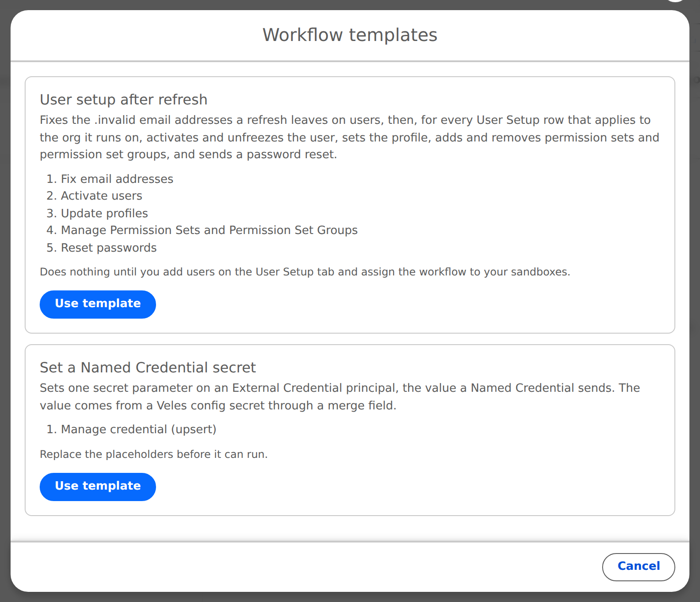The width and height of the screenshot is (700, 602).
Task: Click the 'Update profiles' step
Action: [104, 213]
